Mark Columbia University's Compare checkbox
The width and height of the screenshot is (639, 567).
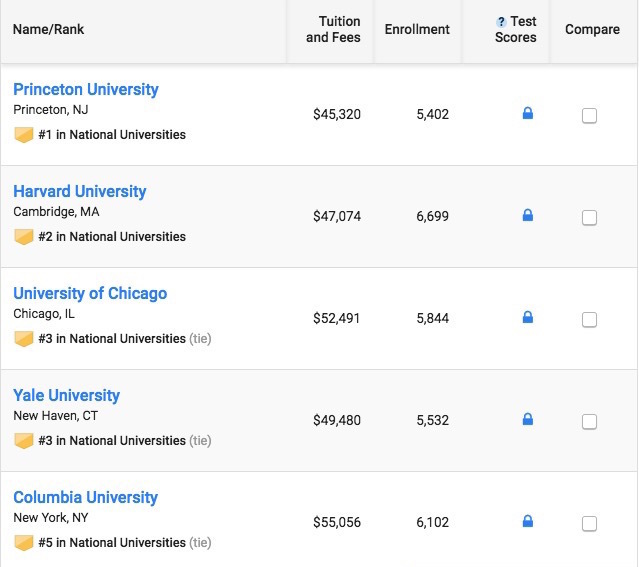(589, 524)
